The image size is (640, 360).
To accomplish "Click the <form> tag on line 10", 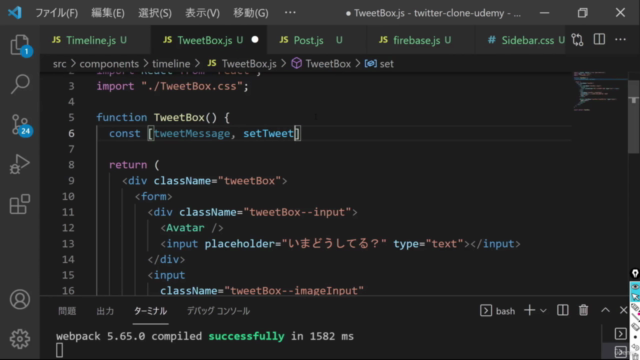I will [x=153, y=196].
